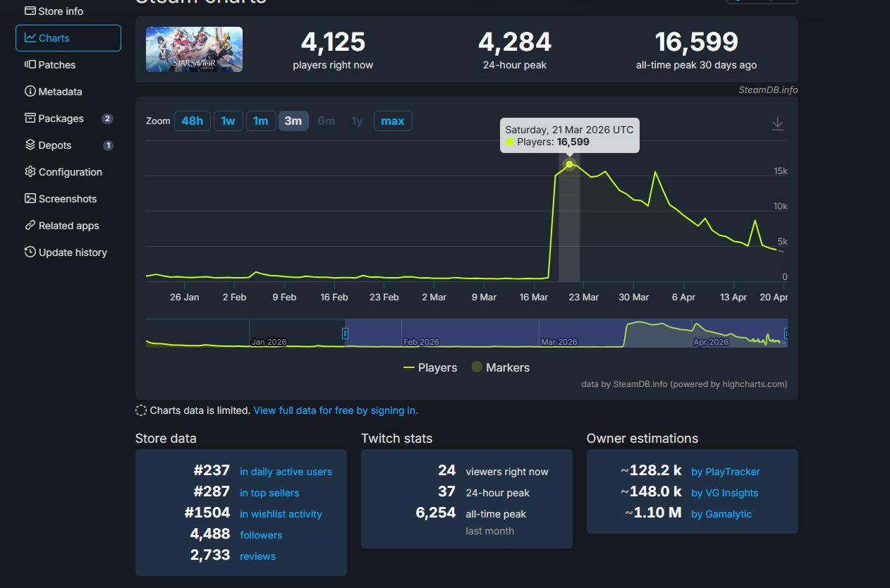
Task: Open the followers link
Action: [x=261, y=535]
